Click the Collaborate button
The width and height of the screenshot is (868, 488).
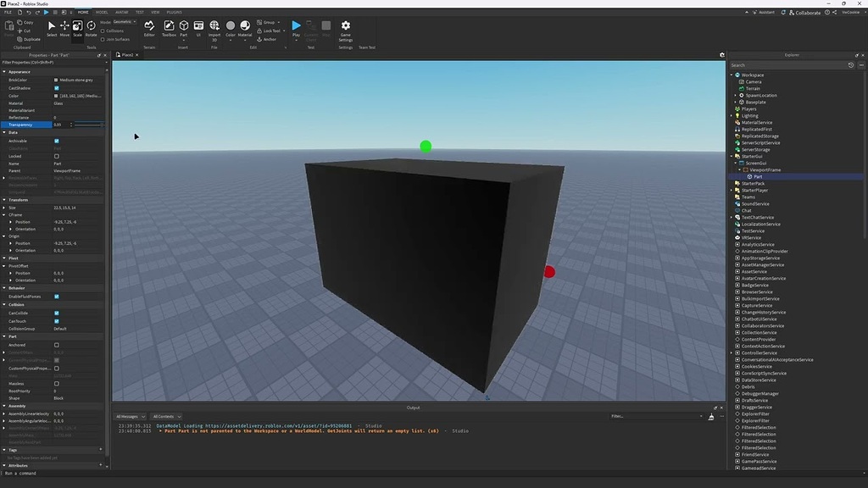coord(805,12)
